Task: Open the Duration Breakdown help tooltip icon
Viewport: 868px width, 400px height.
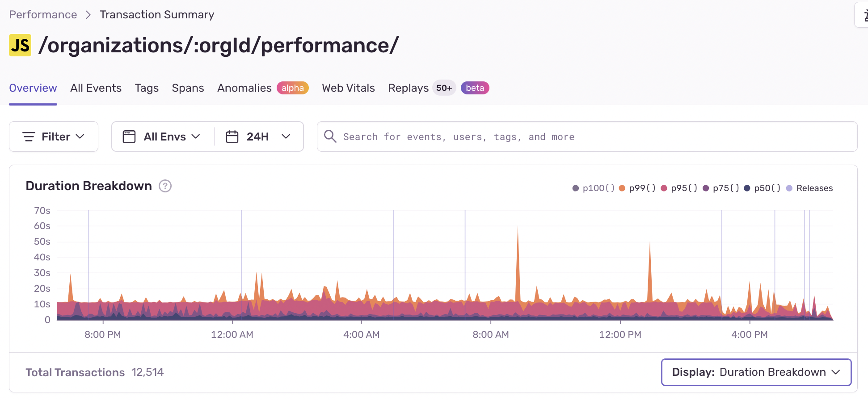Action: coord(165,186)
